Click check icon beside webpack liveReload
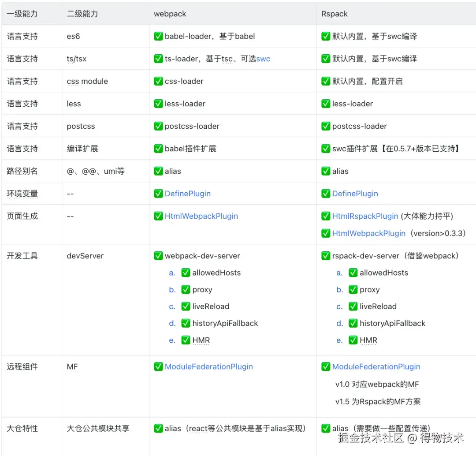The width and height of the screenshot is (476, 456). 186,306
